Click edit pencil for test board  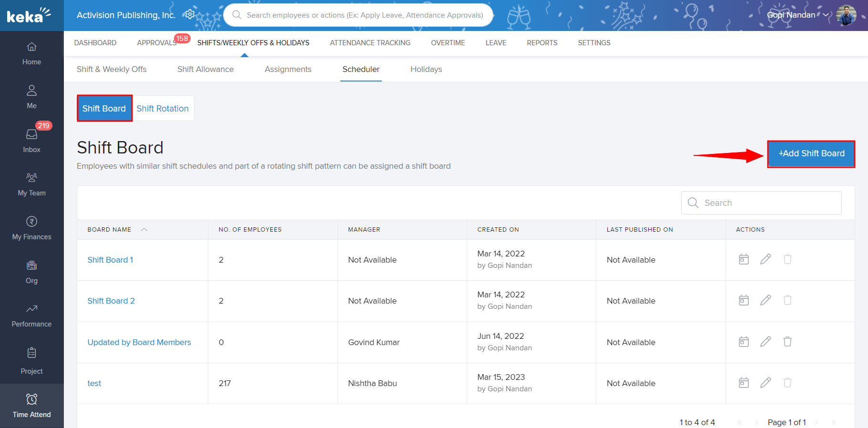(x=766, y=383)
